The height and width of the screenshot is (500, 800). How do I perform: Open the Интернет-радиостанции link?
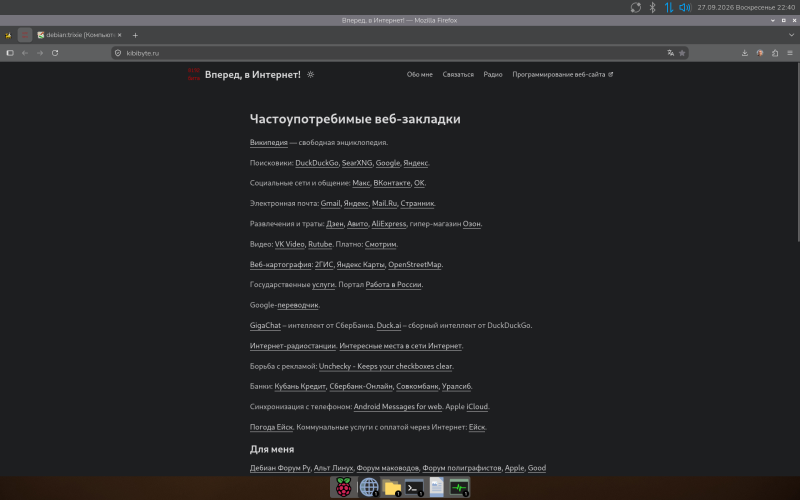[292, 345]
